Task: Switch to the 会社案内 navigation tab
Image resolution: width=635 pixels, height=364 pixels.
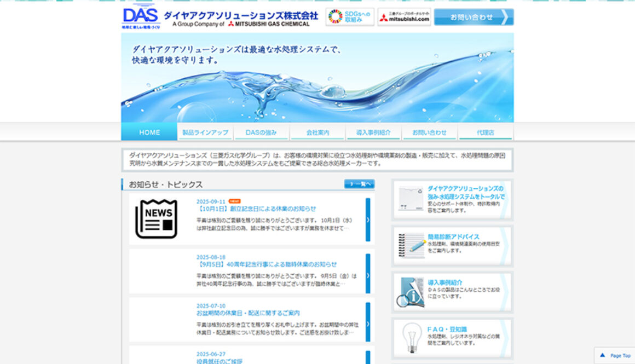Action: pos(317,132)
